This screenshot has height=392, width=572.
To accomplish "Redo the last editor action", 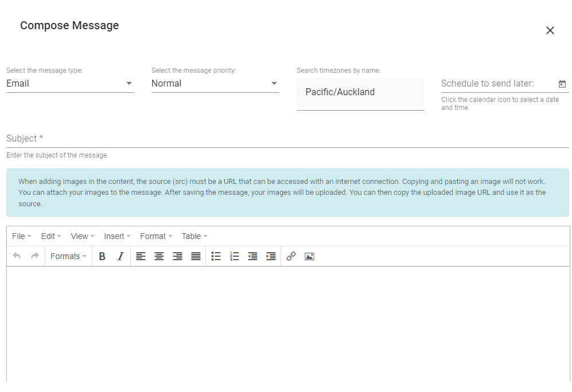I will (34, 256).
